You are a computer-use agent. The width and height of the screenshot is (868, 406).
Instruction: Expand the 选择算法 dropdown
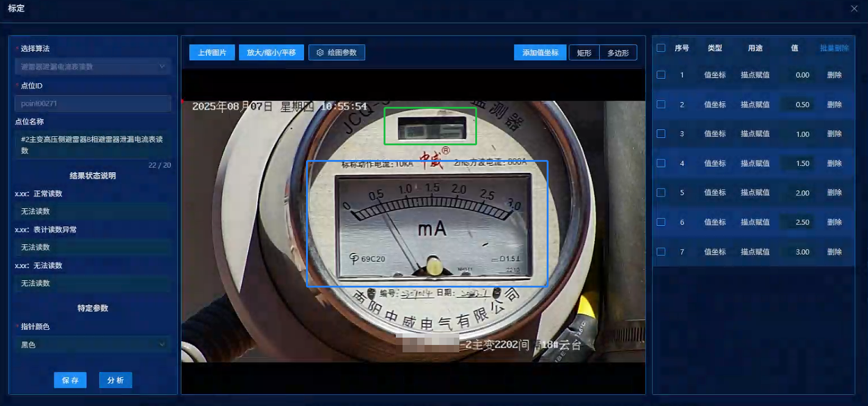[x=93, y=67]
